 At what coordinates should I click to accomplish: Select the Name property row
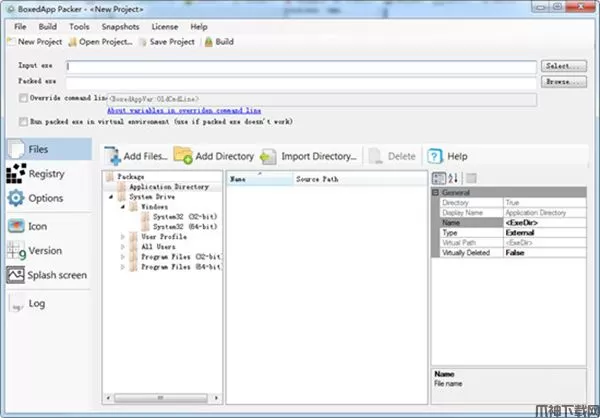(x=513, y=222)
